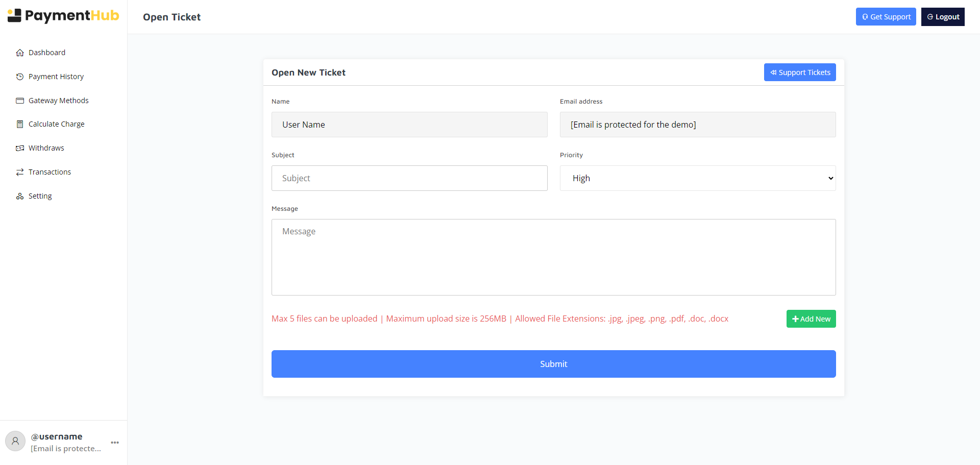Click the Logout button
The width and height of the screenshot is (980, 465).
click(942, 17)
